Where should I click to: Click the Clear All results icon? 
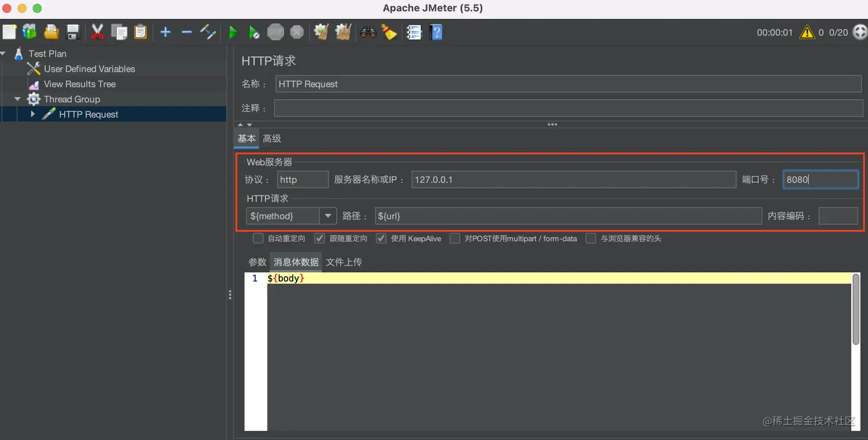click(343, 32)
